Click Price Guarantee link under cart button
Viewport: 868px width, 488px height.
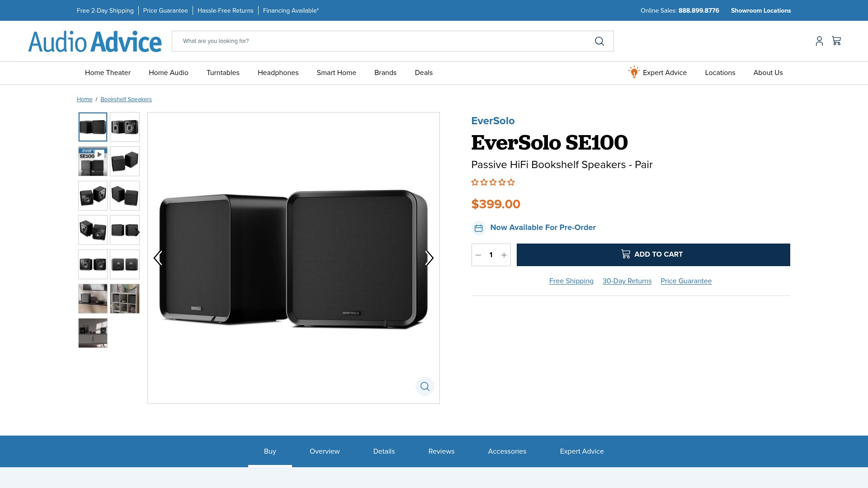click(686, 281)
